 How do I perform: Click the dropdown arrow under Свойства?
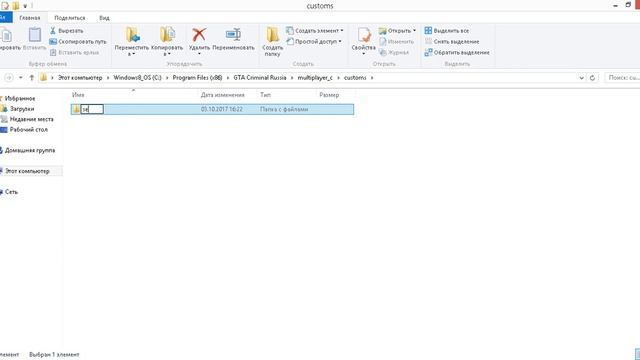tap(363, 54)
